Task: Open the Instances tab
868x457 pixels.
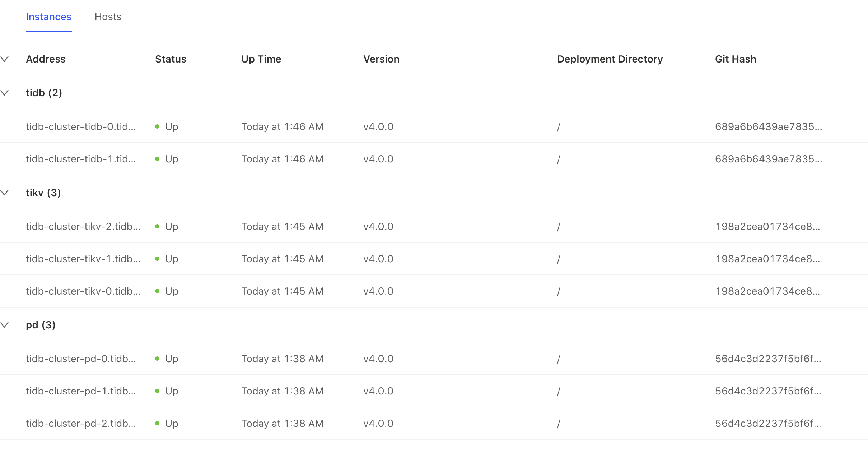Action: click(48, 17)
